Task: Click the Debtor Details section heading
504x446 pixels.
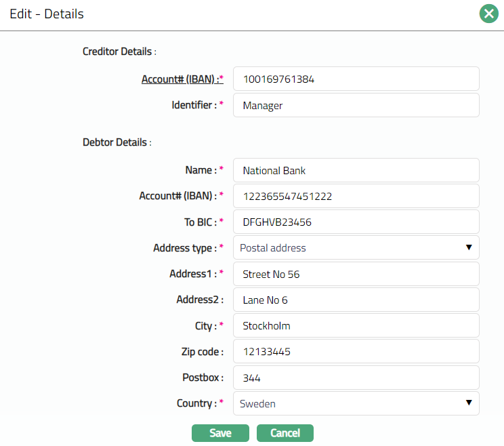Action: point(115,142)
